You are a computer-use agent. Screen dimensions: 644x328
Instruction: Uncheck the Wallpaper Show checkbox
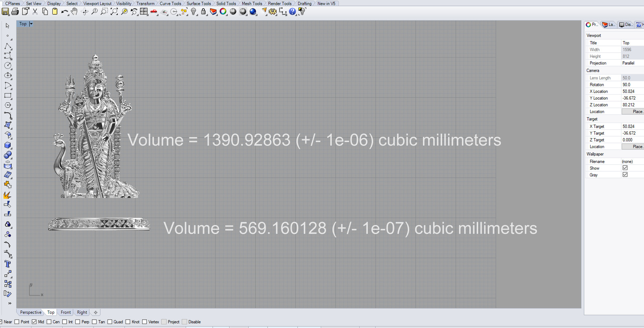tap(625, 168)
